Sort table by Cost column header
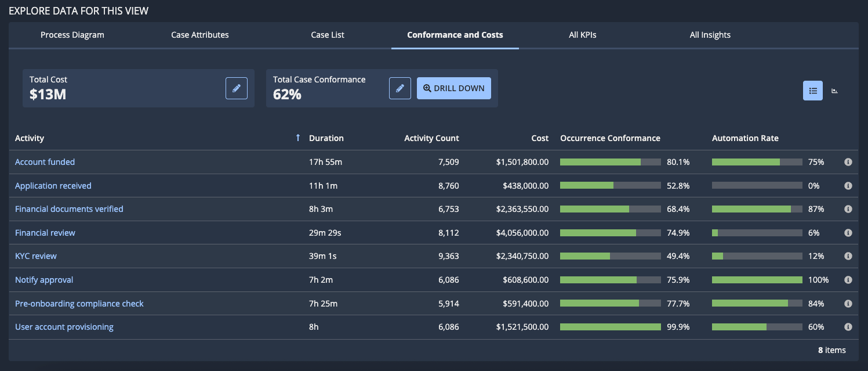 (x=540, y=138)
